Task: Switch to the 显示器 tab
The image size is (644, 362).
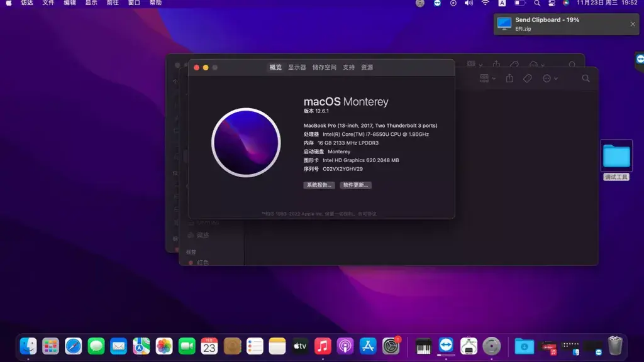Action: [297, 67]
